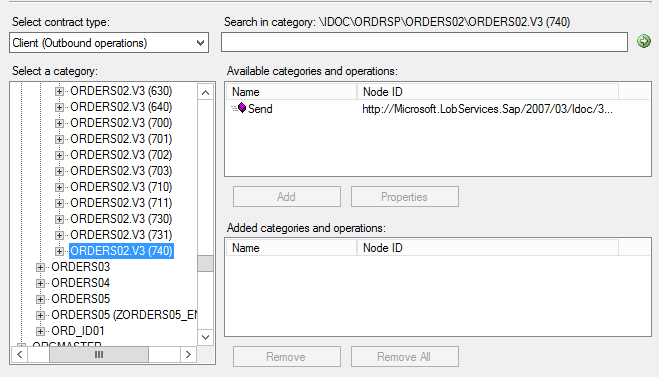The width and height of the screenshot is (659, 377).
Task: Select ORDERS05 (ZORDERS05_E... category
Action: [124, 315]
